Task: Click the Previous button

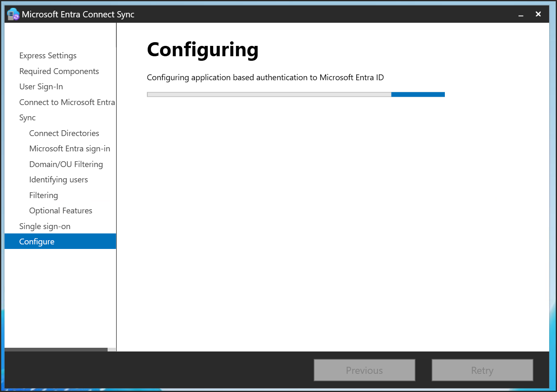Action: tap(365, 370)
